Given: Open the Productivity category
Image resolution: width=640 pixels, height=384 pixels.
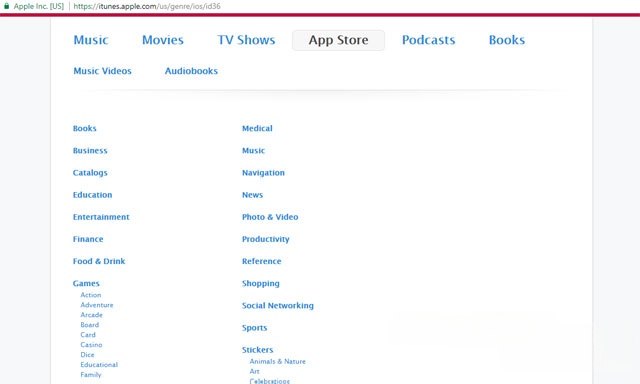Looking at the screenshot, I should (266, 239).
